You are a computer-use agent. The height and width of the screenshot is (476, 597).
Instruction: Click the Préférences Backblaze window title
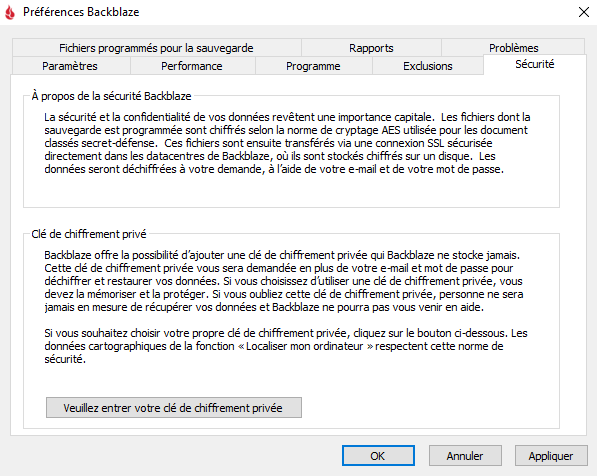[x=81, y=12]
